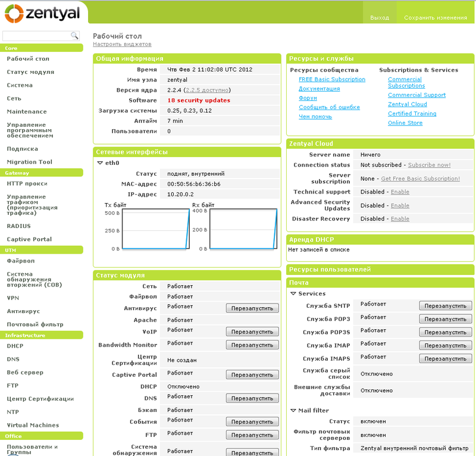The height and width of the screenshot is (456, 476).
Task: Open the DHCP module in the sidebar
Action: [x=17, y=346]
